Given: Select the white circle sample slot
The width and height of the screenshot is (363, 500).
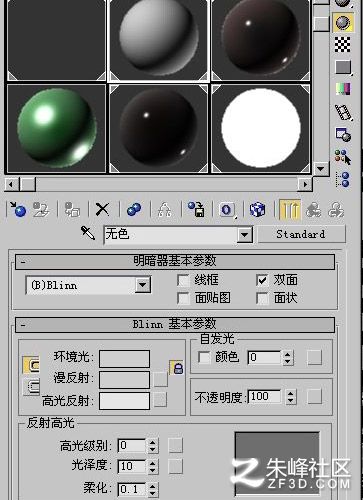Looking at the screenshot, I should [x=261, y=128].
